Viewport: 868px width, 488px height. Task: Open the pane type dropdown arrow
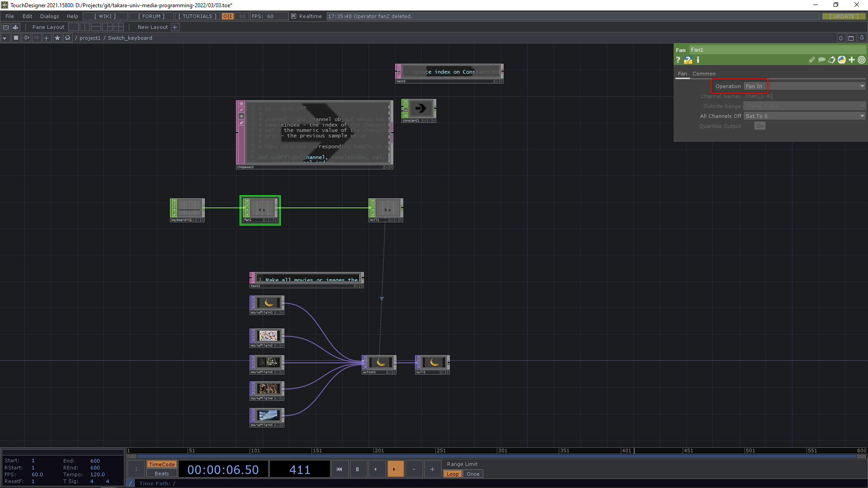coord(5,38)
